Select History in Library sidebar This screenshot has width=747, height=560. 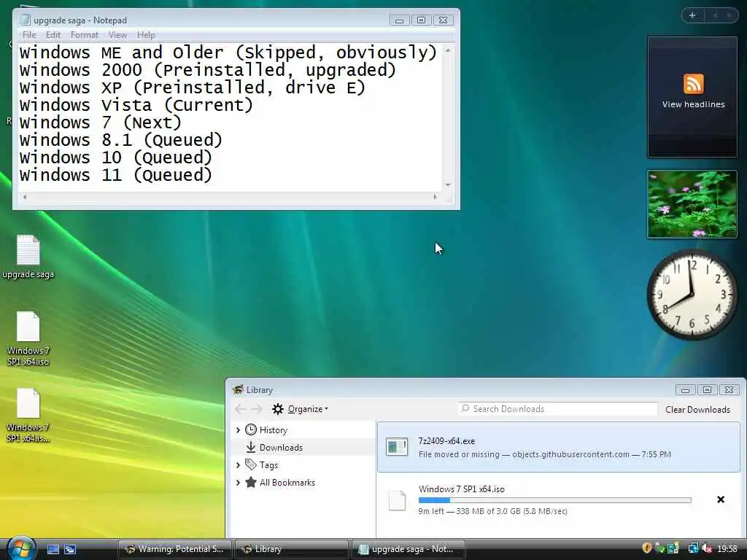pos(273,430)
